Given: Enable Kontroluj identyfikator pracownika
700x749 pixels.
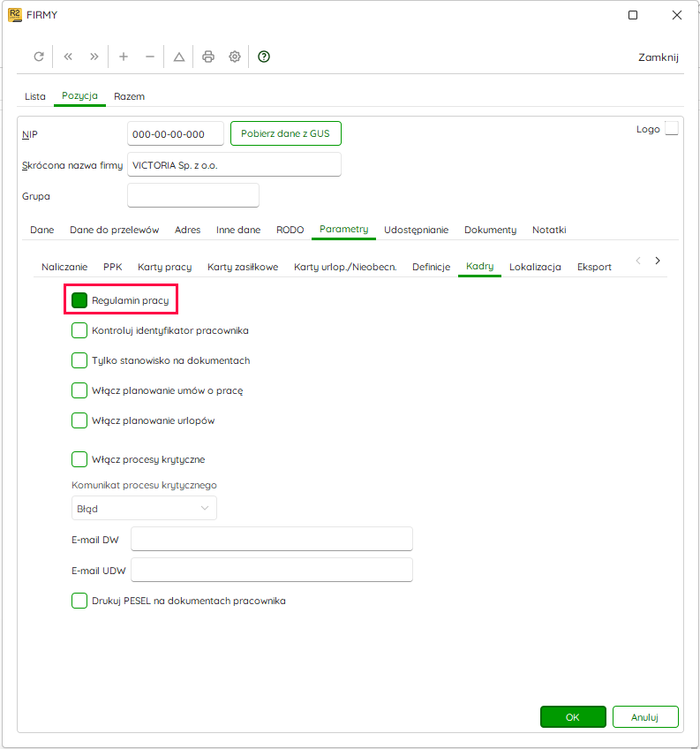Looking at the screenshot, I should point(79,330).
